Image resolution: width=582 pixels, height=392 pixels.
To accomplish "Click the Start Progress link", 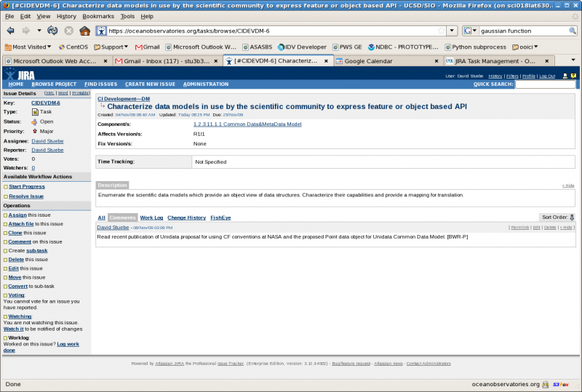I will pyautogui.click(x=27, y=187).
